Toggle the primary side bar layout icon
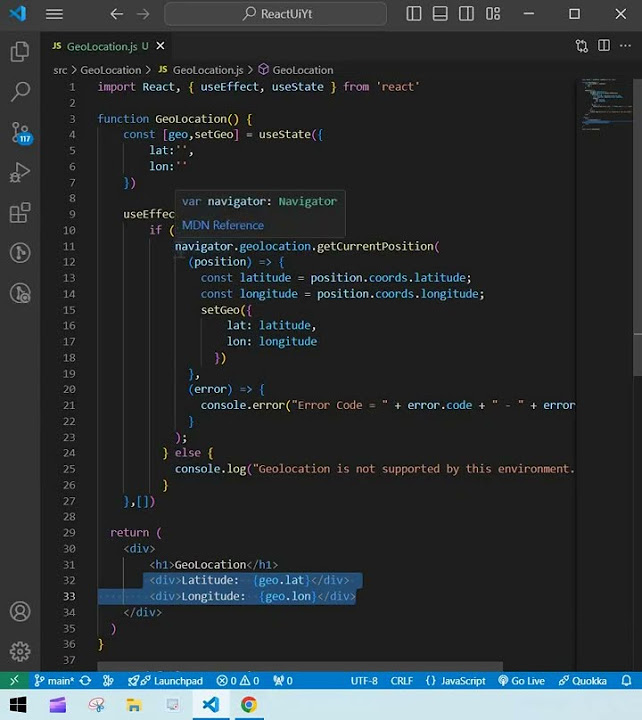 [414, 14]
